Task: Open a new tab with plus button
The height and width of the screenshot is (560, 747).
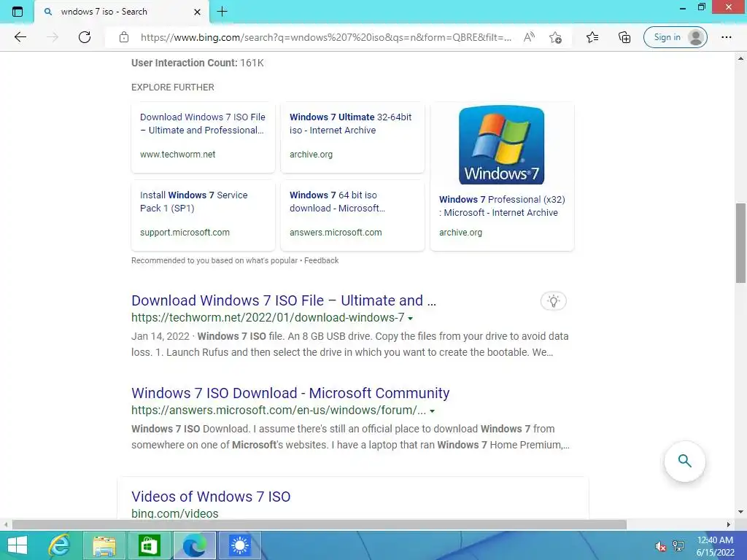Action: coord(222,12)
